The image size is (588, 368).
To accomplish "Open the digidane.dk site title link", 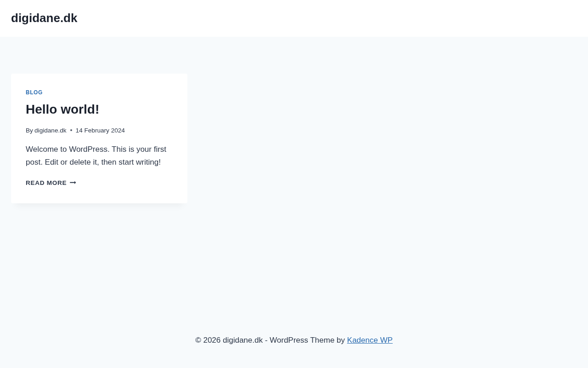I will click(x=44, y=18).
